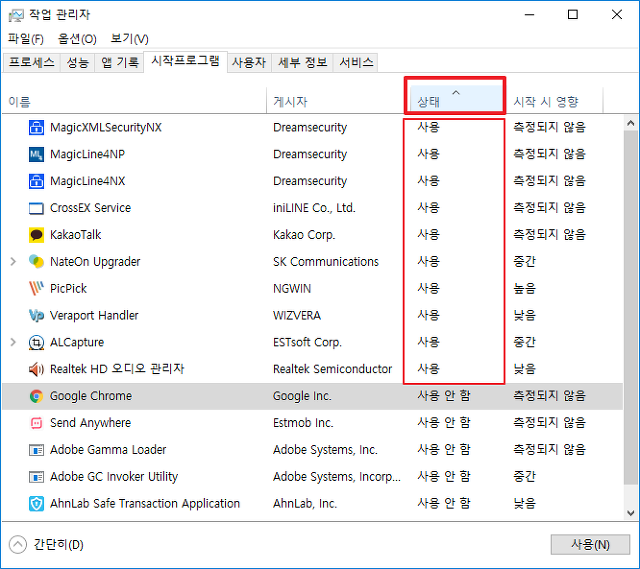This screenshot has width=640, height=569.
Task: Click the Realtek HD speaker icon
Action: point(36,369)
